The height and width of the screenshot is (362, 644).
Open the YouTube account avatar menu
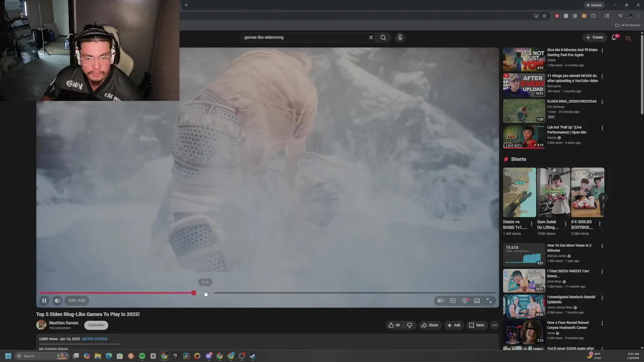pyautogui.click(x=628, y=38)
